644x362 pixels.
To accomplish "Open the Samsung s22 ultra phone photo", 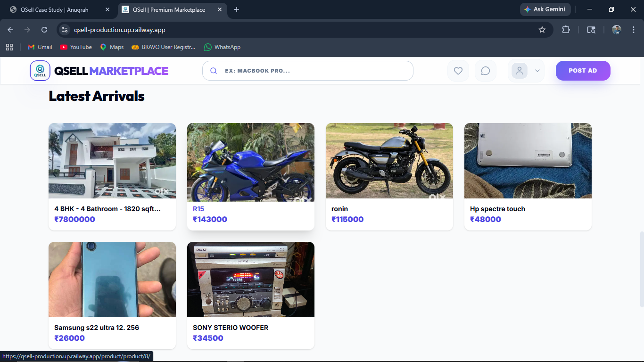I will pyautogui.click(x=112, y=280).
